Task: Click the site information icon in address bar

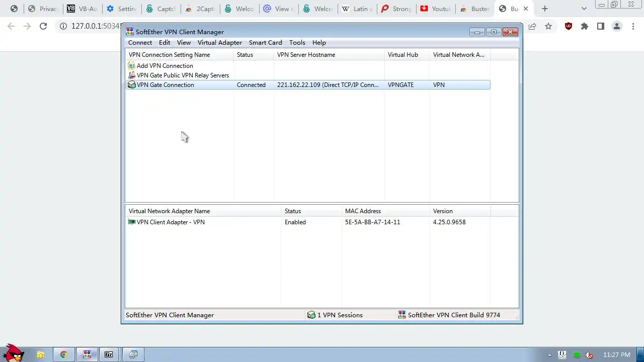Action: [x=63, y=26]
